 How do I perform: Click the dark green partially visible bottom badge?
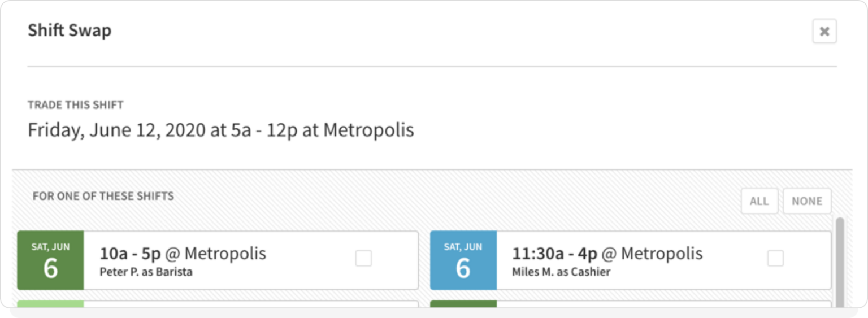tap(463, 304)
